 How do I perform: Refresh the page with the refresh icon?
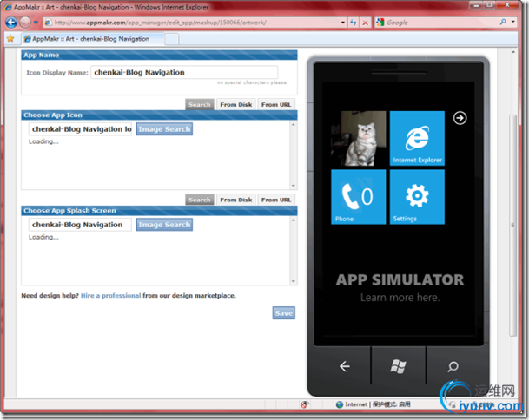[x=354, y=23]
